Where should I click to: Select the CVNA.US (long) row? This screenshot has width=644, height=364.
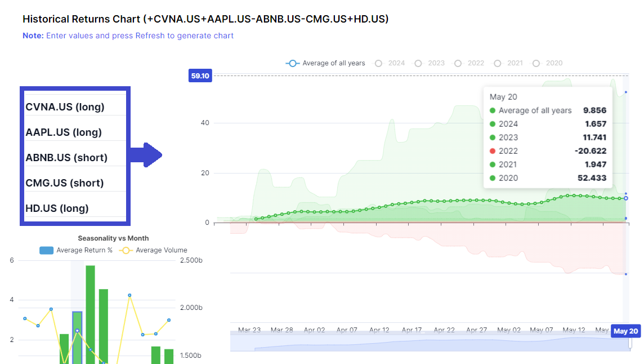coord(75,107)
